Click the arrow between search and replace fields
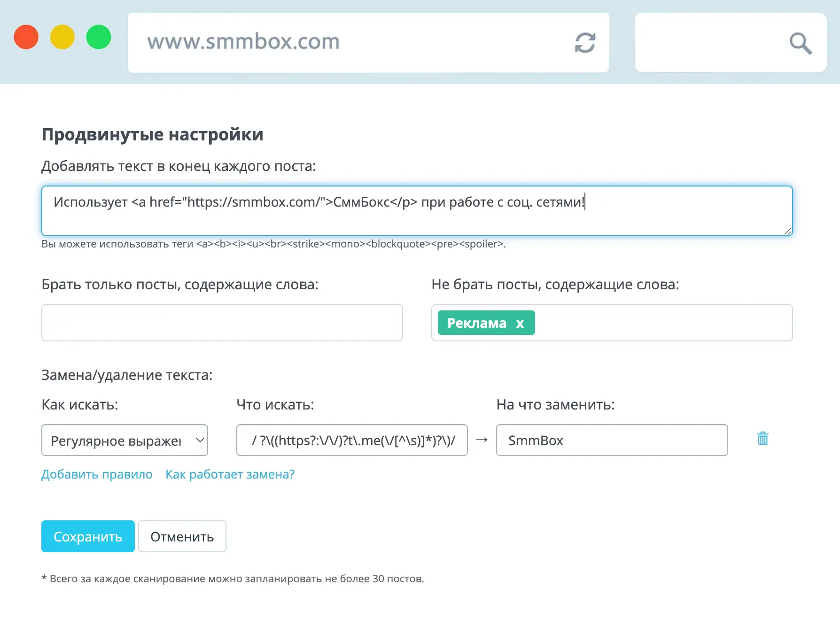Screen dimensions: 840x626 [x=481, y=440]
